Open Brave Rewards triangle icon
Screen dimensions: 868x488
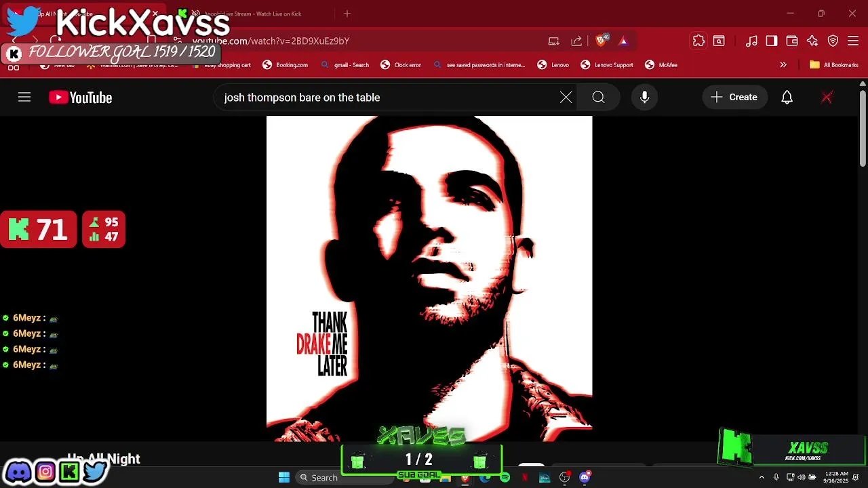[x=623, y=41]
